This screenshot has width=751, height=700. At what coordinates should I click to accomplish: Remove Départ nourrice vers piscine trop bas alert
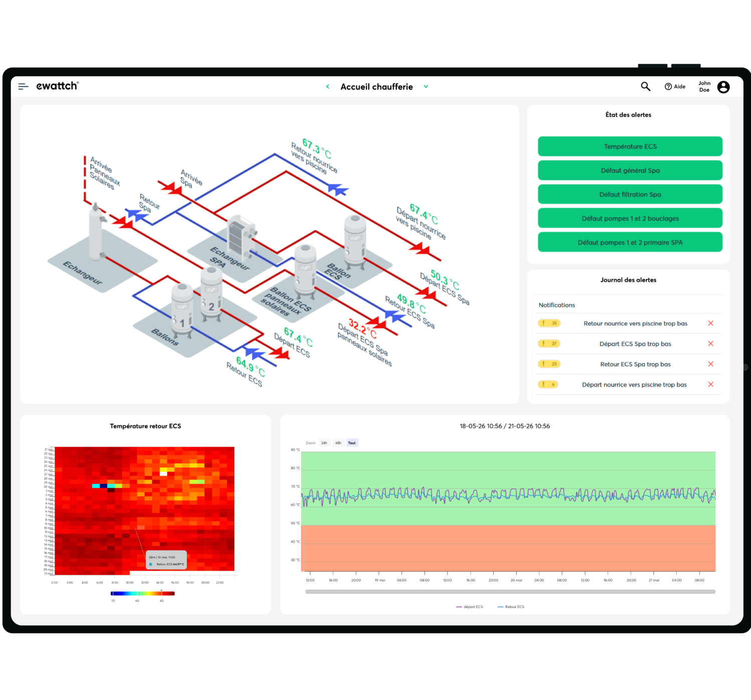pos(710,385)
